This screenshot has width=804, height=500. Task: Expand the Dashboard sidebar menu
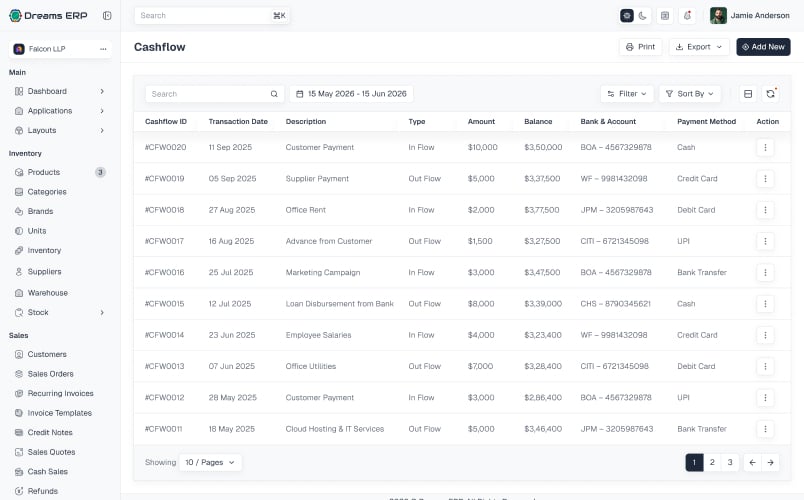pyautogui.click(x=60, y=91)
